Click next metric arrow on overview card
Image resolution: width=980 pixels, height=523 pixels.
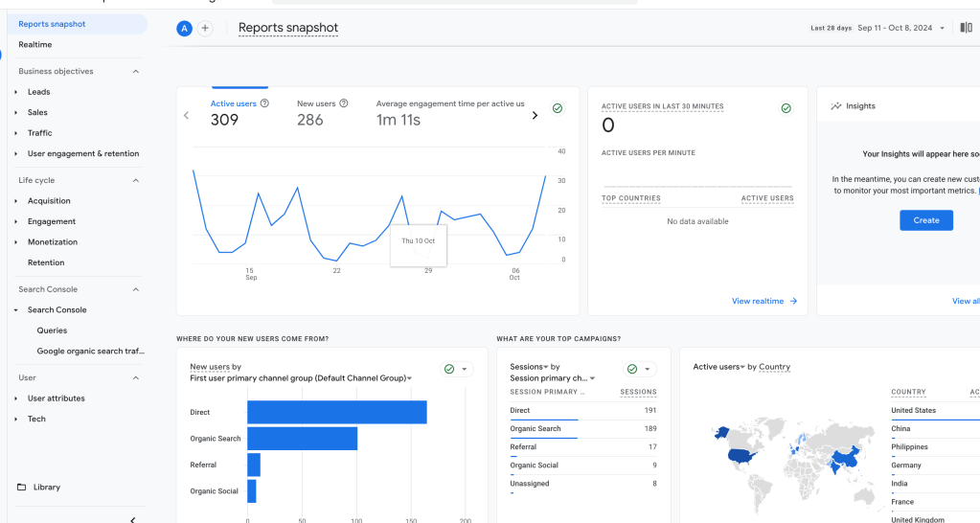[x=535, y=116]
